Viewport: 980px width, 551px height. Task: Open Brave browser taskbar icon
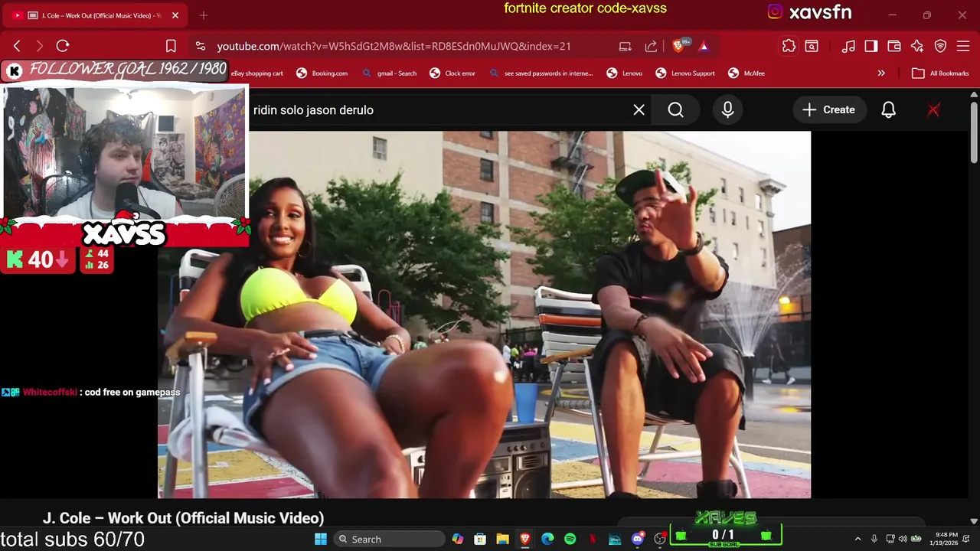pyautogui.click(x=525, y=540)
